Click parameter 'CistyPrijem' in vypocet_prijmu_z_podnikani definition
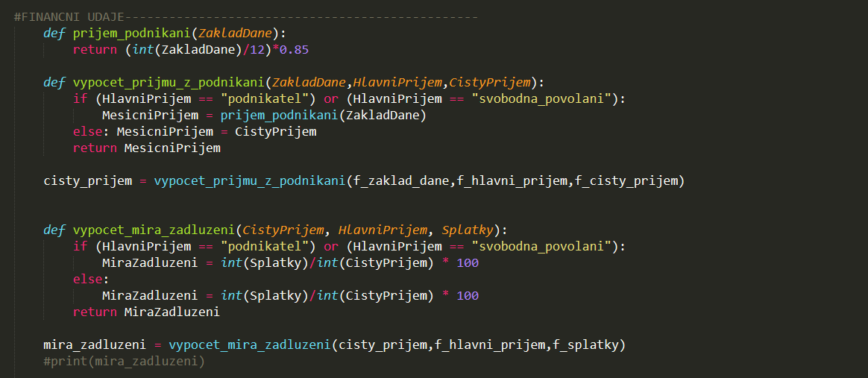 489,83
